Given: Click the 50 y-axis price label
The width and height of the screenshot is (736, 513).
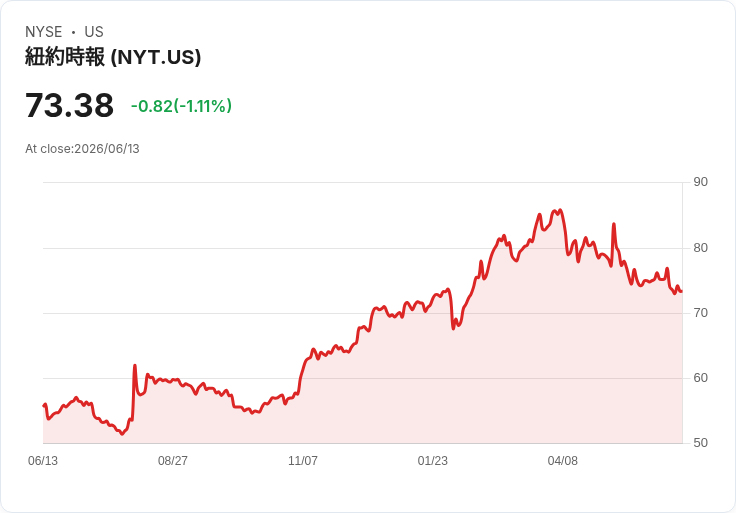Looking at the screenshot, I should pyautogui.click(x=700, y=443).
